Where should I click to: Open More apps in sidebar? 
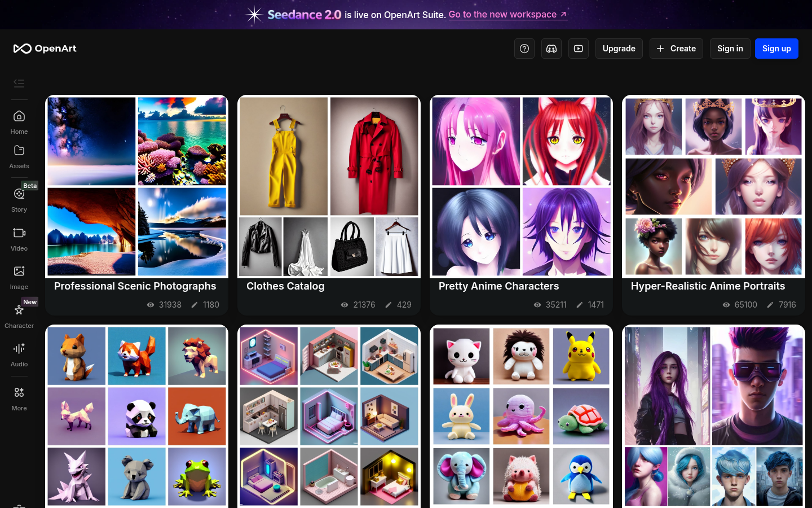coord(19,398)
